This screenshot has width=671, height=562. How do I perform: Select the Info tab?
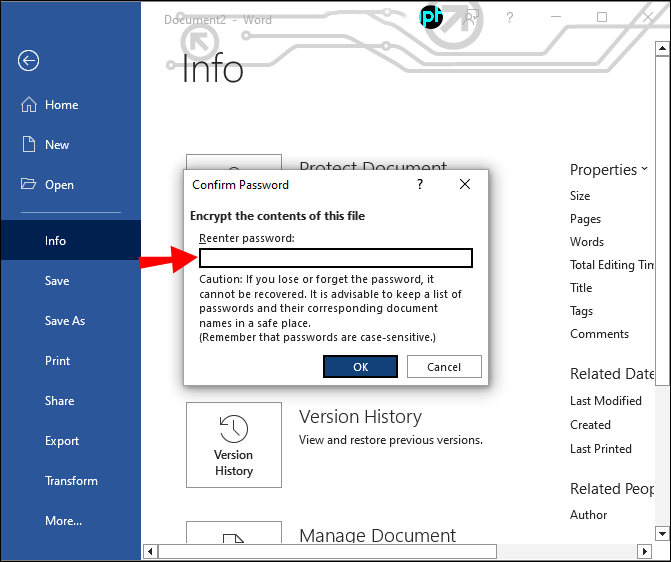(56, 241)
